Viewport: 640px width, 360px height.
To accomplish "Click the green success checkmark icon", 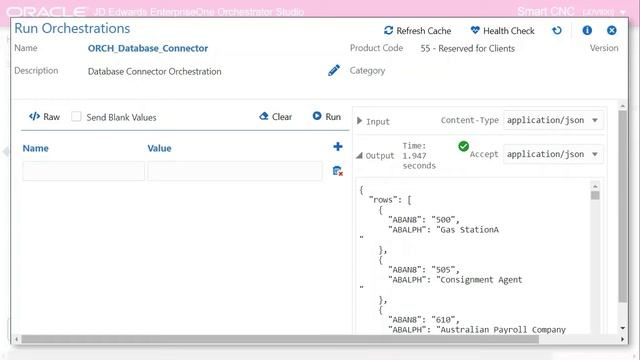I will [x=463, y=146].
